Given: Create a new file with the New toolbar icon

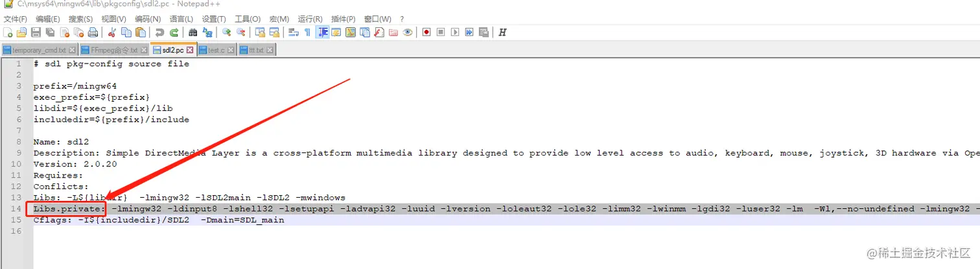Looking at the screenshot, I should (x=8, y=32).
